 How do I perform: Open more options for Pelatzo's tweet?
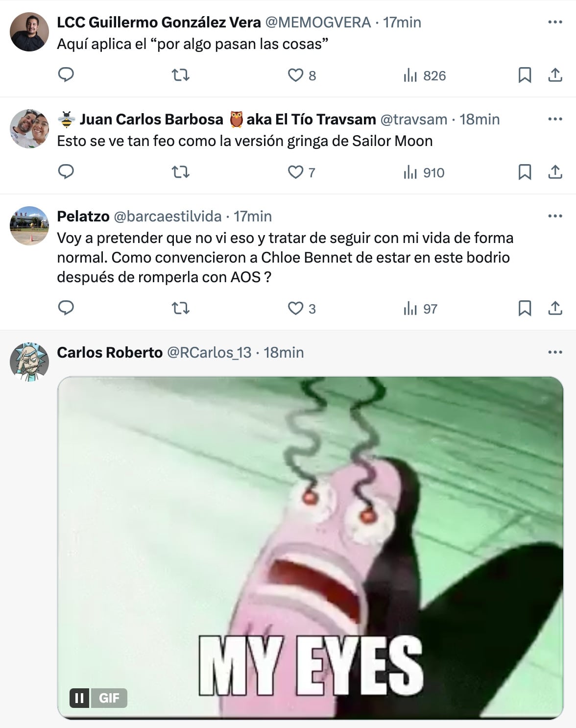tap(555, 216)
